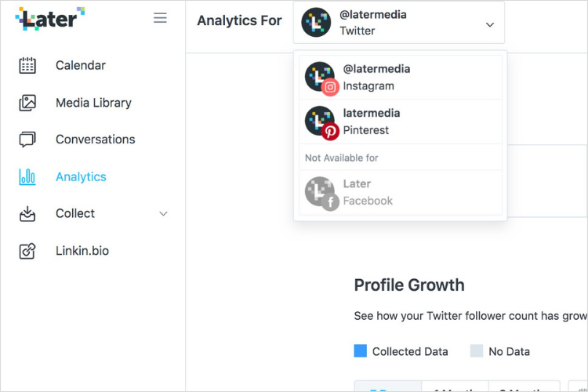The image size is (588, 392).
Task: Click the Media Library picture icon
Action: point(27,103)
